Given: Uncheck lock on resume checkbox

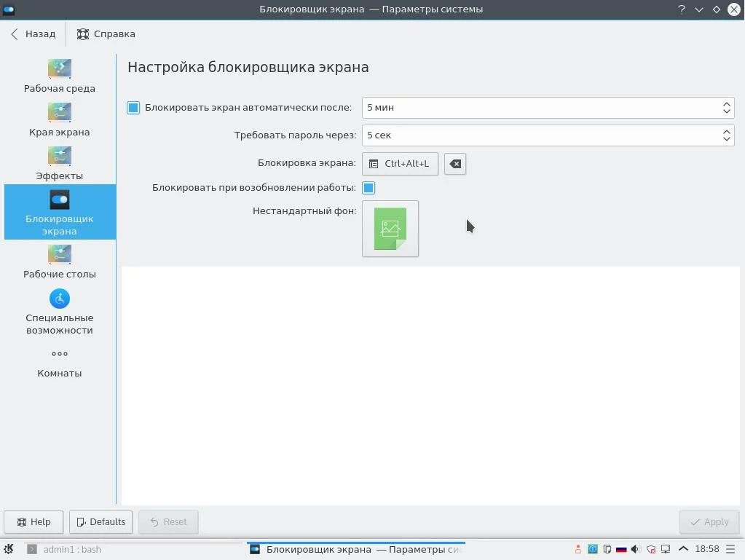Looking at the screenshot, I should (368, 188).
